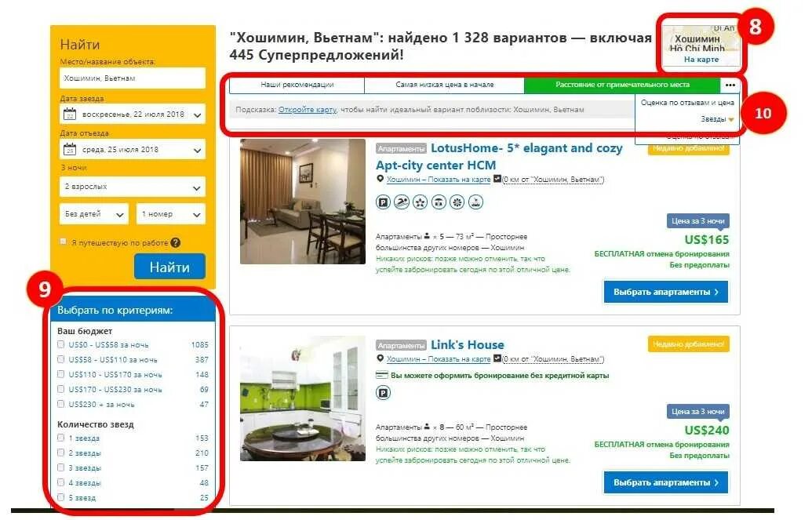Open the 1 номер rooms dropdown

point(171,214)
